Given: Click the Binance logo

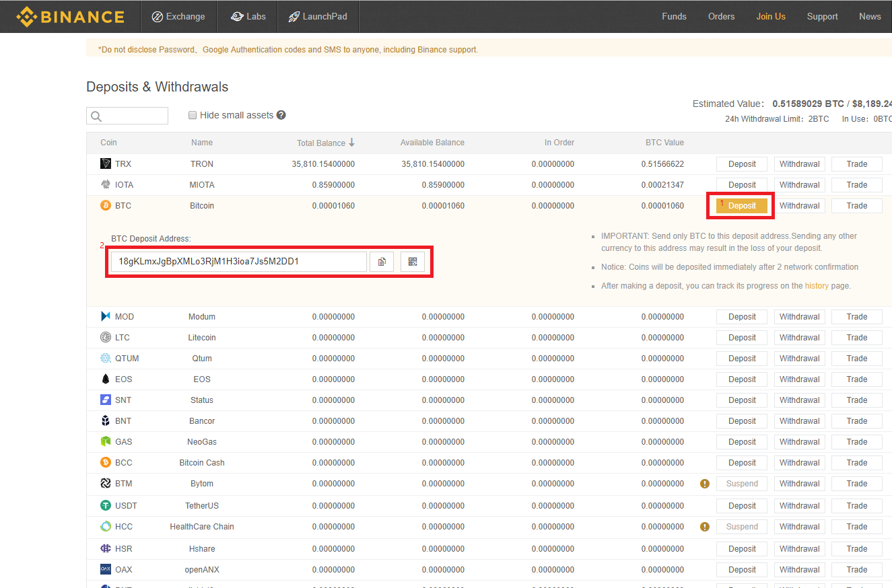Looking at the screenshot, I should (70, 17).
